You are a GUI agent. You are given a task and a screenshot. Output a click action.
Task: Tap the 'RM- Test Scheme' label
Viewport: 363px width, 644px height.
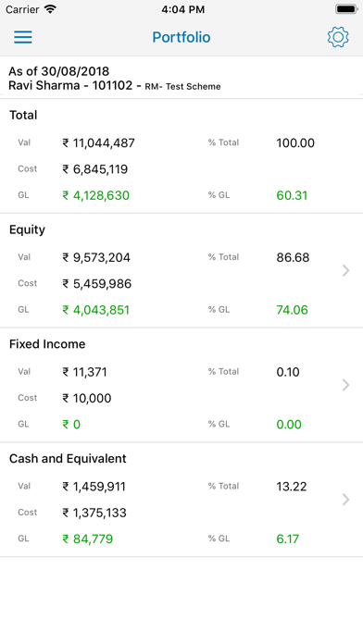[182, 87]
